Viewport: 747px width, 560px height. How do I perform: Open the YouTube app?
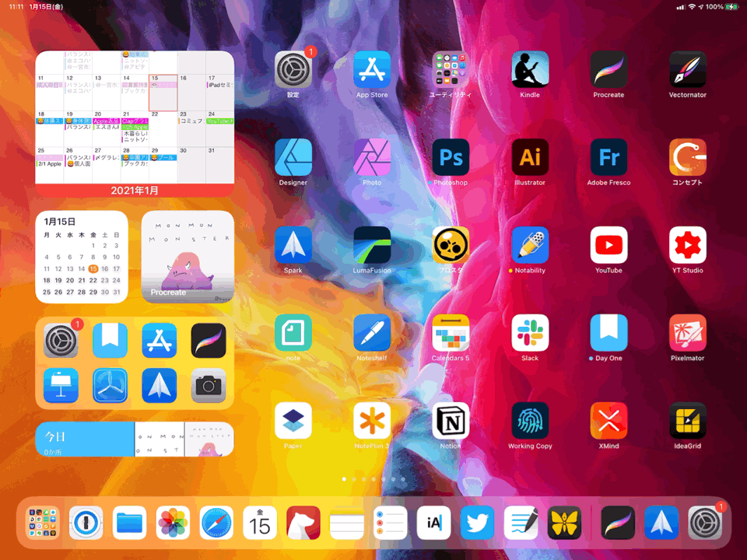pyautogui.click(x=608, y=245)
